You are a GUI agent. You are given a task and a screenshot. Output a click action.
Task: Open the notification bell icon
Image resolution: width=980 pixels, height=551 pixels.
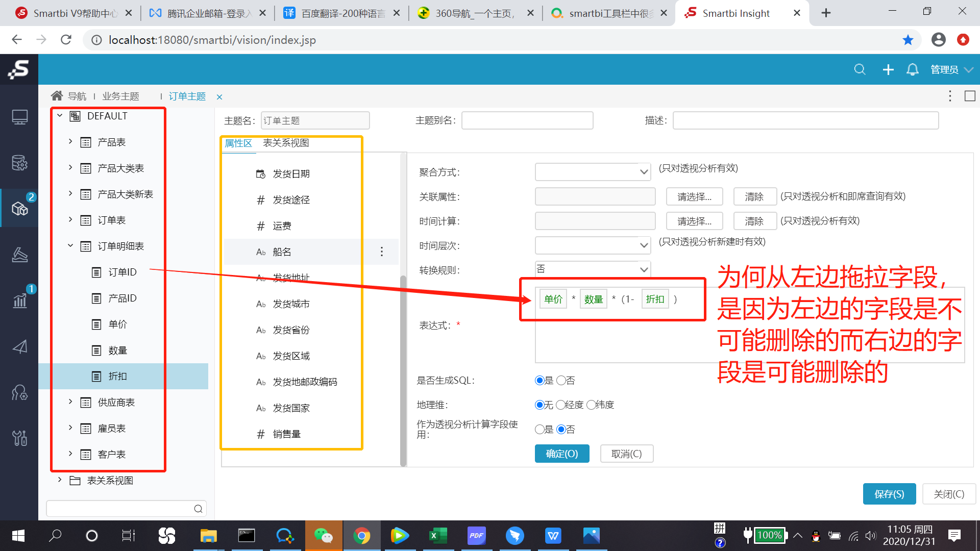point(913,69)
